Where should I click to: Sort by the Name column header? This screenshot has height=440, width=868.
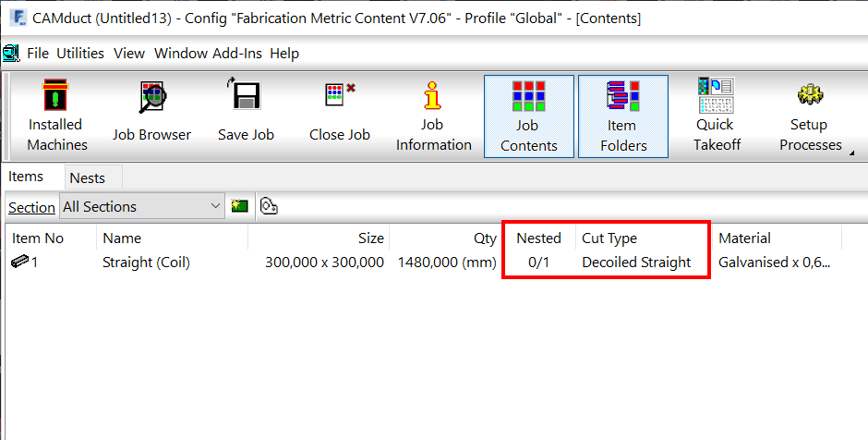click(x=172, y=238)
